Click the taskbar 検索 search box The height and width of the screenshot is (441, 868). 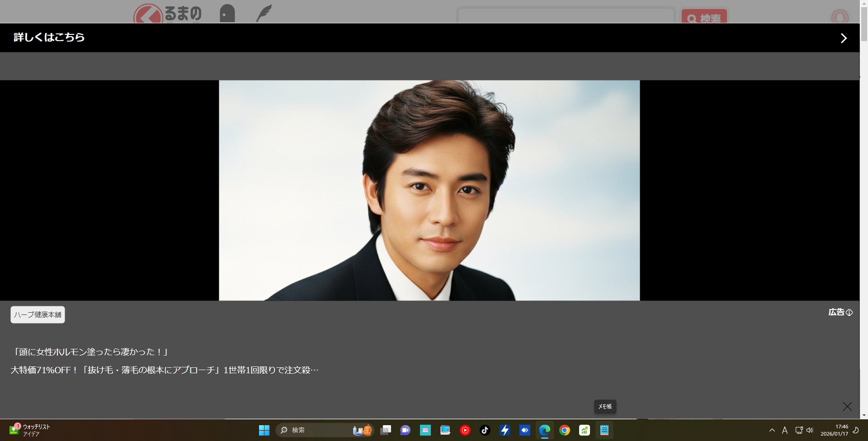coord(316,430)
